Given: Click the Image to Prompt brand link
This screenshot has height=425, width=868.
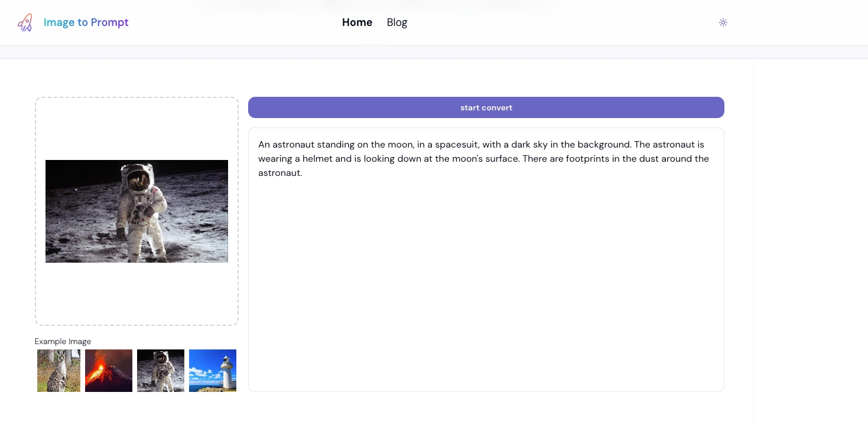Looking at the screenshot, I should [x=86, y=22].
